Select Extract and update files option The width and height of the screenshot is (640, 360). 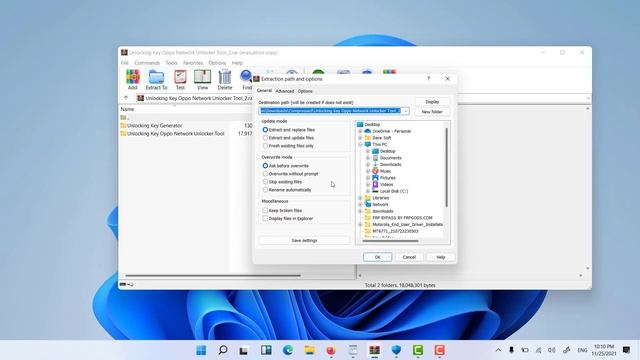point(288,138)
